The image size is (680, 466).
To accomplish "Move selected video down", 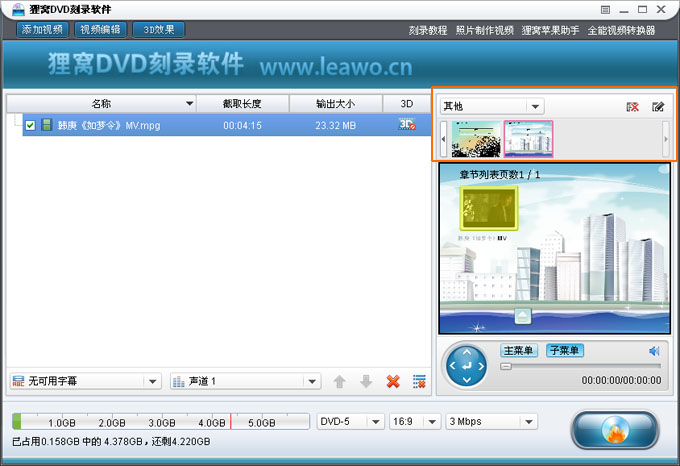I will [x=366, y=381].
